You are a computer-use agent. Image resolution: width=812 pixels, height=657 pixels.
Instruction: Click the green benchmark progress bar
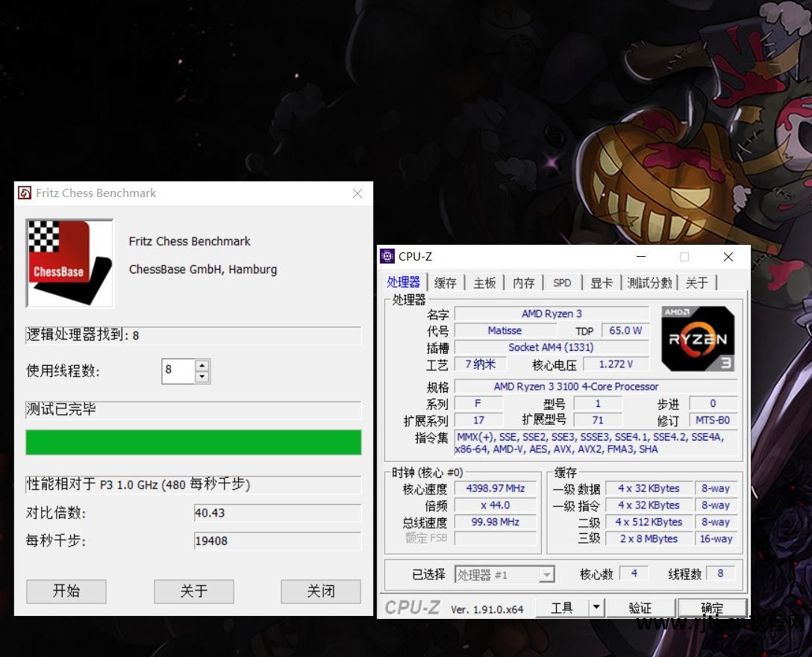click(x=194, y=442)
